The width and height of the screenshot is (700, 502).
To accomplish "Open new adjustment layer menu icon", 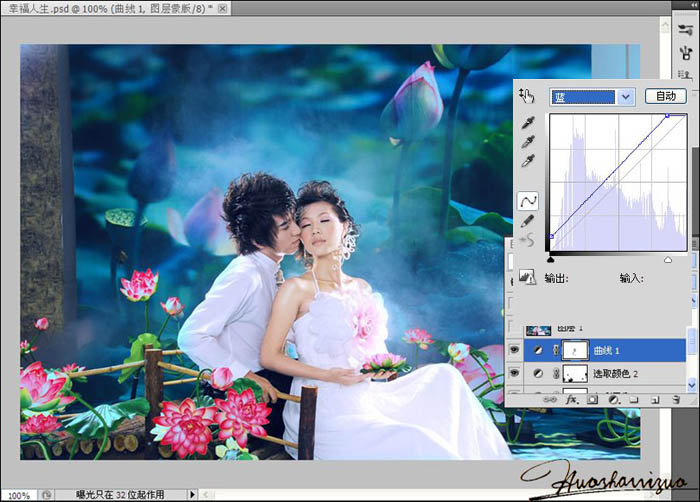I will [611, 398].
